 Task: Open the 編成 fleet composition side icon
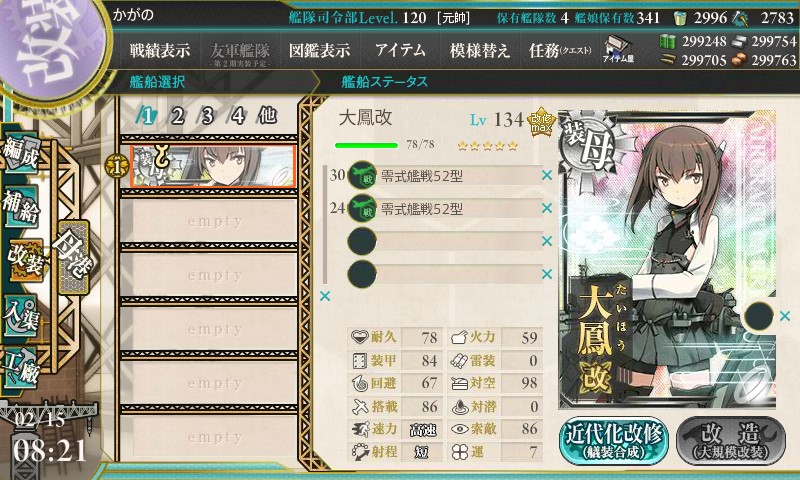point(21,154)
